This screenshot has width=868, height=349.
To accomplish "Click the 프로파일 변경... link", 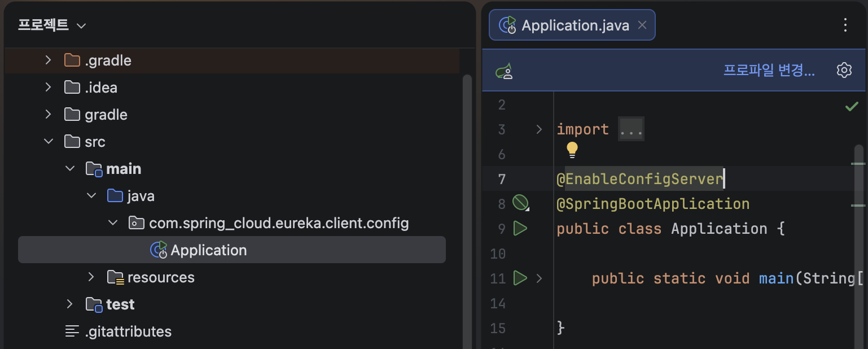I will coord(769,71).
